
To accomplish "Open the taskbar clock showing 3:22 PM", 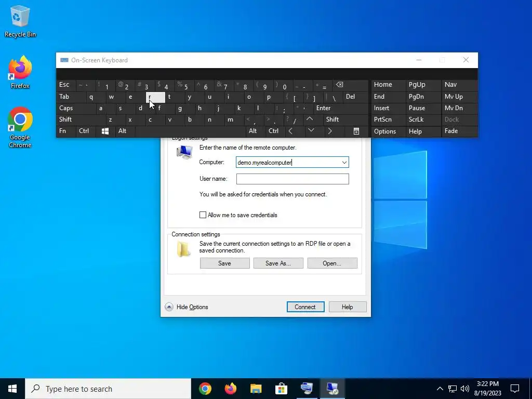I will pyautogui.click(x=487, y=389).
